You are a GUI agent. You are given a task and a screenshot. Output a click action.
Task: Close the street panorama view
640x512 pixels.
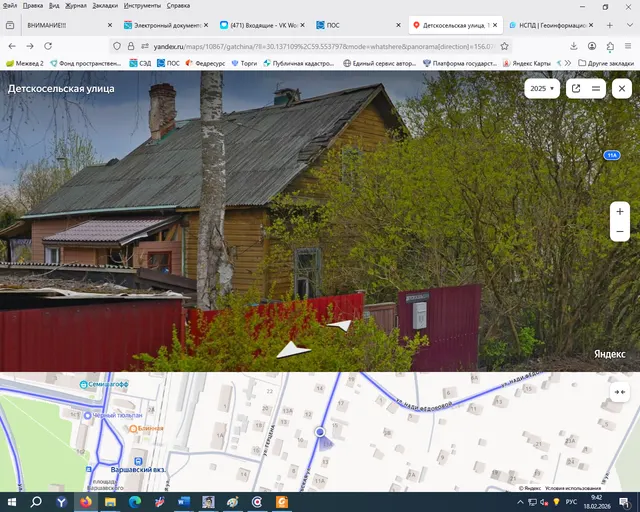(622, 89)
